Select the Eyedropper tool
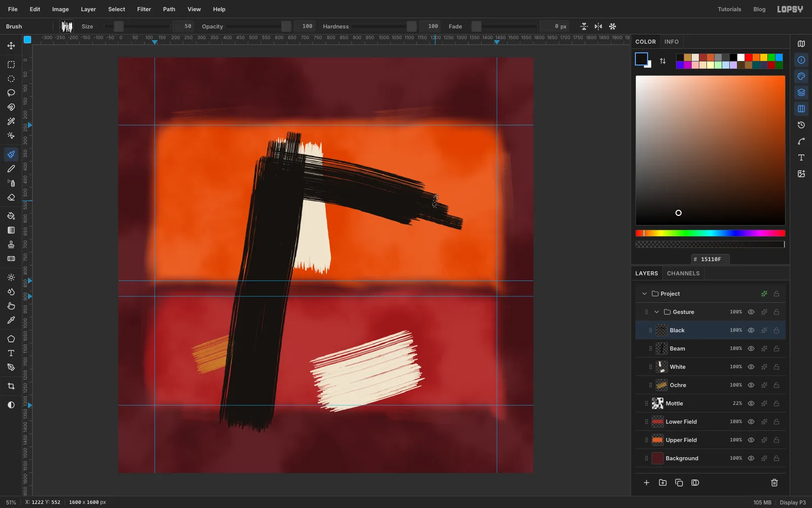This screenshot has width=812, height=508. (x=11, y=320)
